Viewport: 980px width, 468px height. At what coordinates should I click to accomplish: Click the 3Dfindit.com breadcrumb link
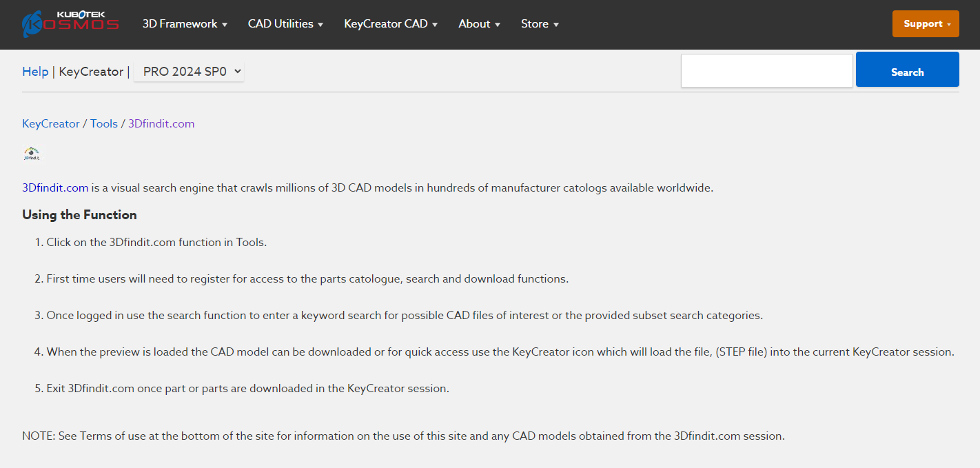coord(161,124)
